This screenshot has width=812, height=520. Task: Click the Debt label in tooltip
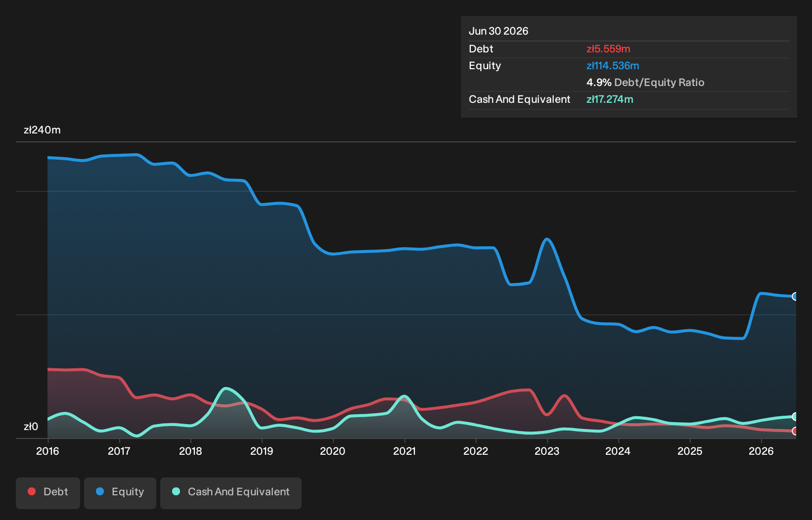point(481,49)
